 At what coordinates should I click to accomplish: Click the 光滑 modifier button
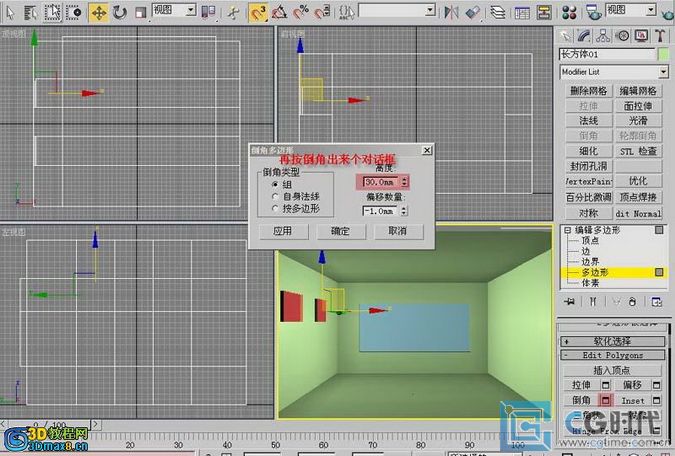coord(638,121)
